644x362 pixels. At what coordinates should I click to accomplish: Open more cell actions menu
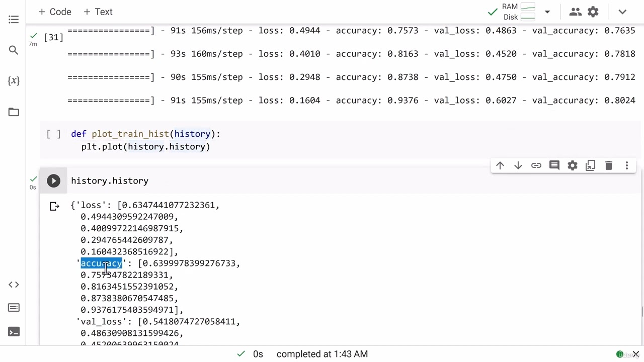point(626,165)
